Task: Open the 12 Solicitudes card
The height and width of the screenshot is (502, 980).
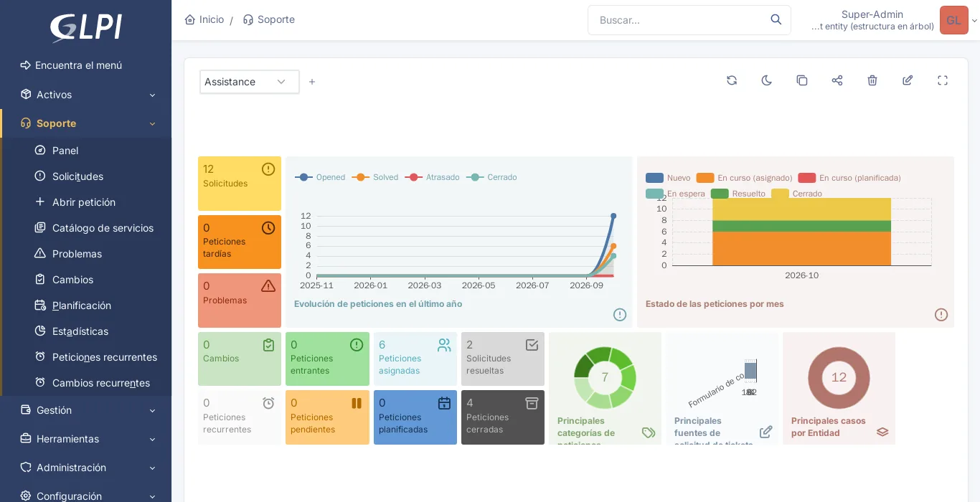Action: [x=240, y=184]
